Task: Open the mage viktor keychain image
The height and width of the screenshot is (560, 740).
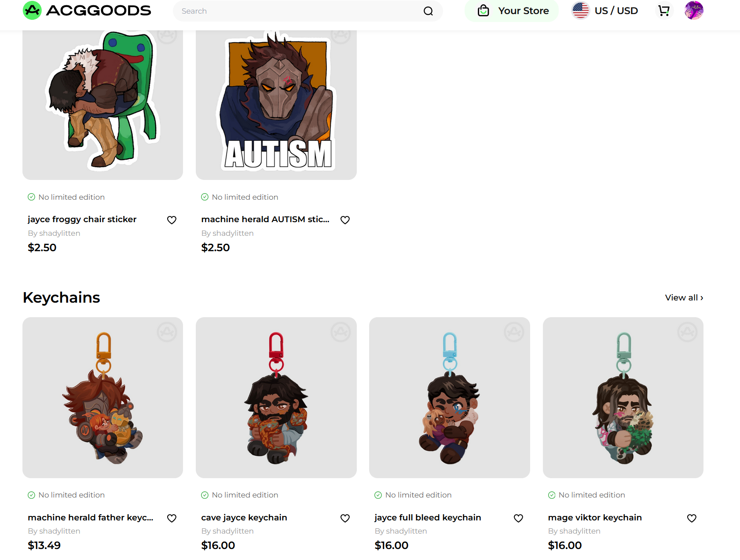Action: pos(623,397)
